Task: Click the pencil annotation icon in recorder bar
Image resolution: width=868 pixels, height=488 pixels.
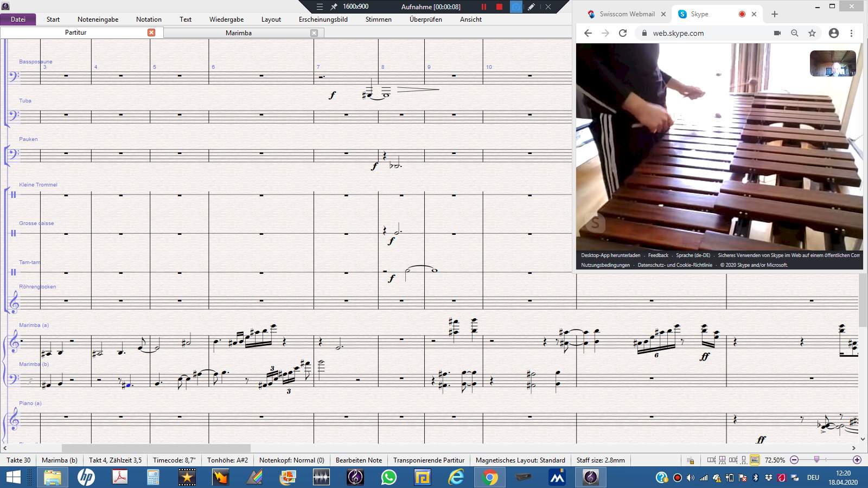Action: click(x=531, y=7)
